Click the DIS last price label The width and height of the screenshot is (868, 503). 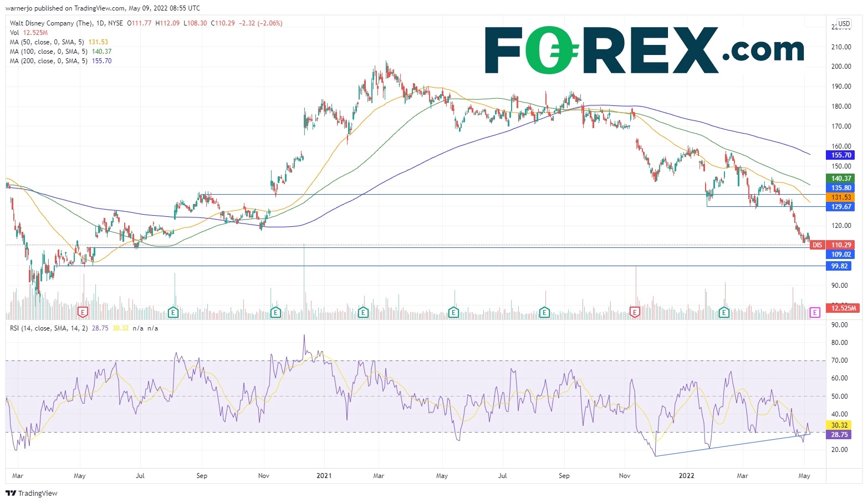coord(818,245)
